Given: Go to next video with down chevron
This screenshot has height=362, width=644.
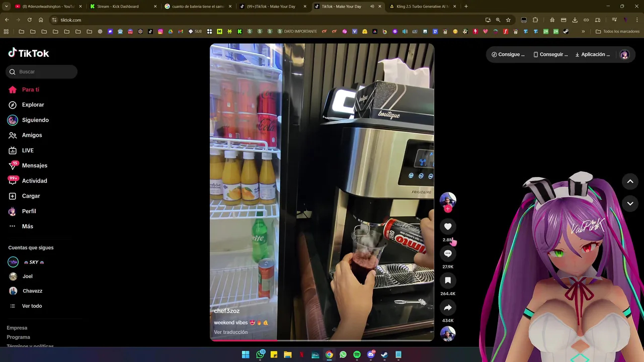Looking at the screenshot, I should (x=630, y=204).
